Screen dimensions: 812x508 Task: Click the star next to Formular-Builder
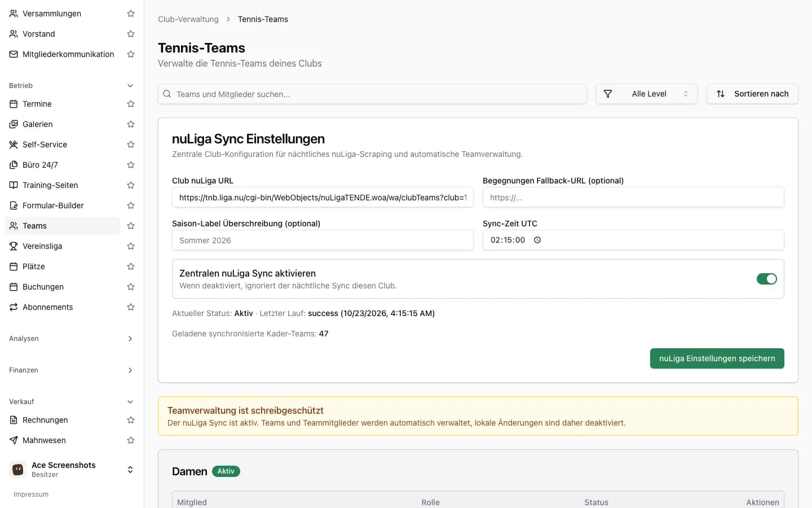coord(131,205)
